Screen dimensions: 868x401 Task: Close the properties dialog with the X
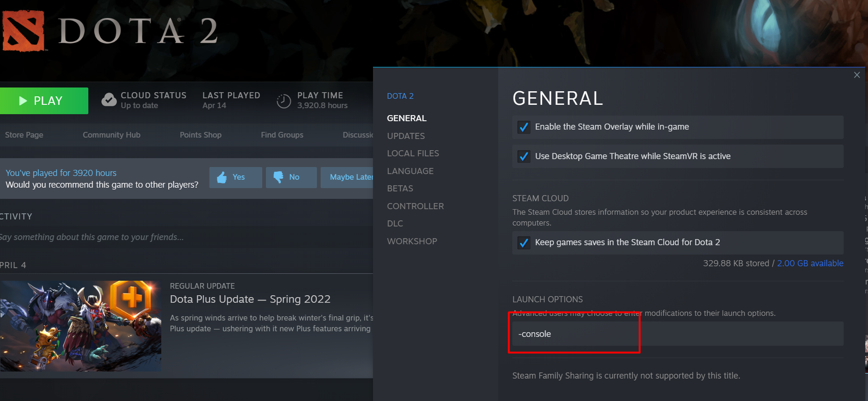tap(857, 75)
